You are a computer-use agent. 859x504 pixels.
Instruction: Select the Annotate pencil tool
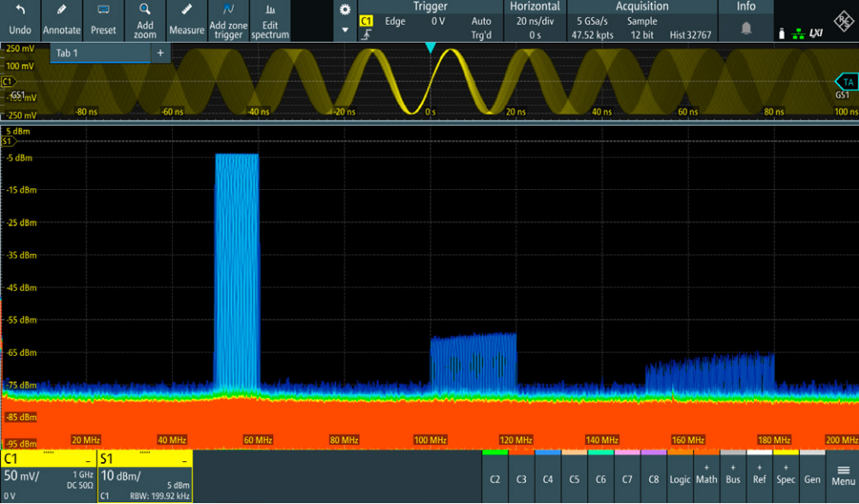pyautogui.click(x=61, y=19)
